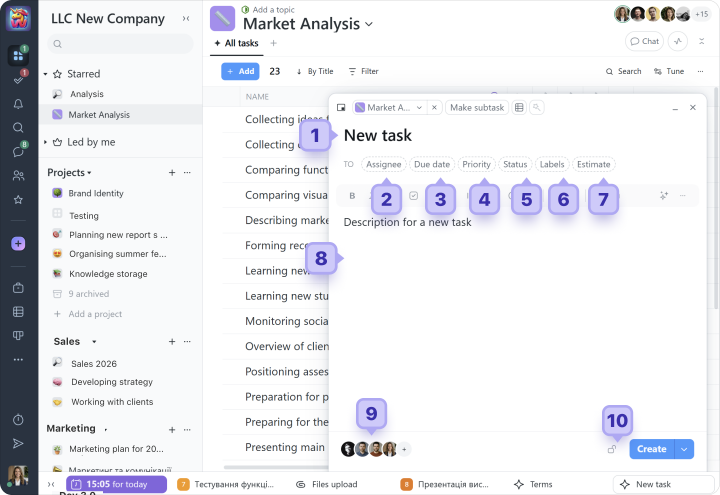Open the chat bubble icon with badge
The image size is (720, 495).
click(x=18, y=152)
